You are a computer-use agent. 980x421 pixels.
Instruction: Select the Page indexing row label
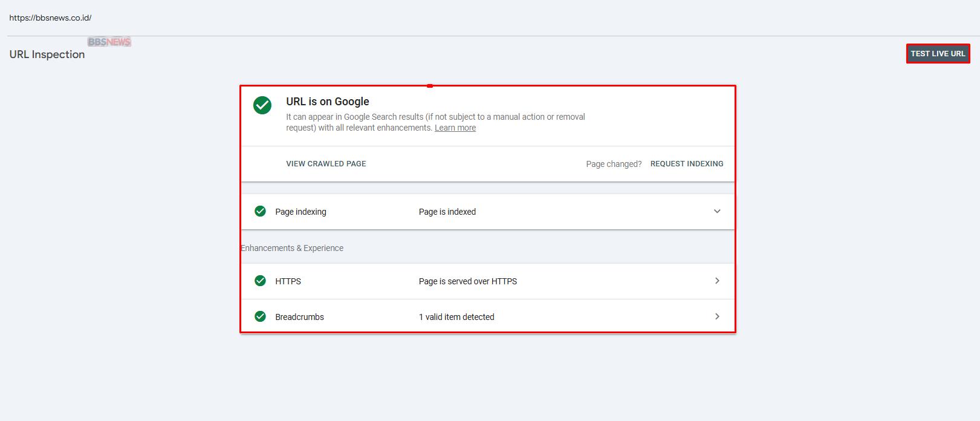point(300,212)
